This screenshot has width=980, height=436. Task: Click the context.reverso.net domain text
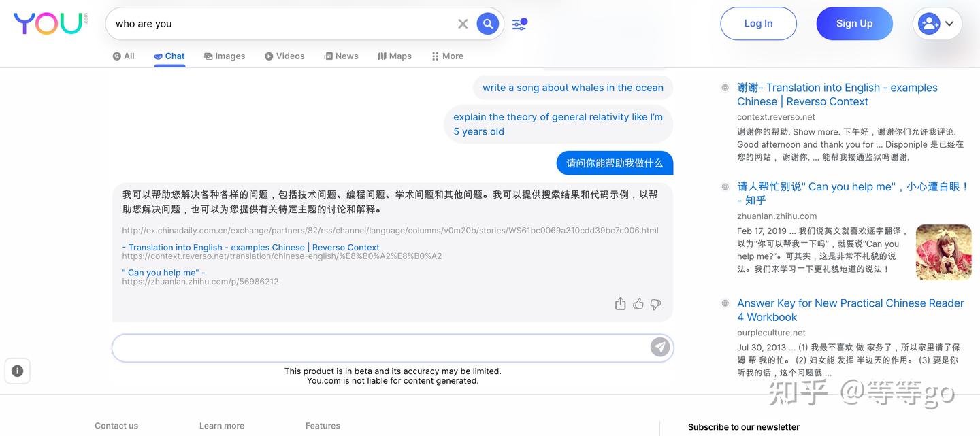pyautogui.click(x=776, y=117)
